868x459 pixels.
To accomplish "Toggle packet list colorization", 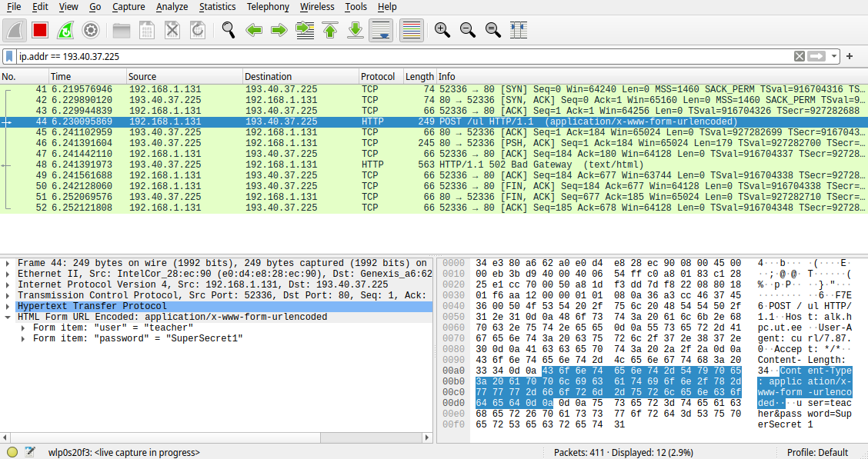I will point(411,30).
